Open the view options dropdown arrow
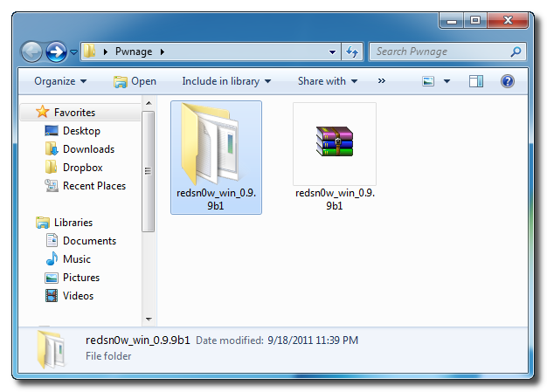Viewport: 547px width, 392px height. pos(447,81)
